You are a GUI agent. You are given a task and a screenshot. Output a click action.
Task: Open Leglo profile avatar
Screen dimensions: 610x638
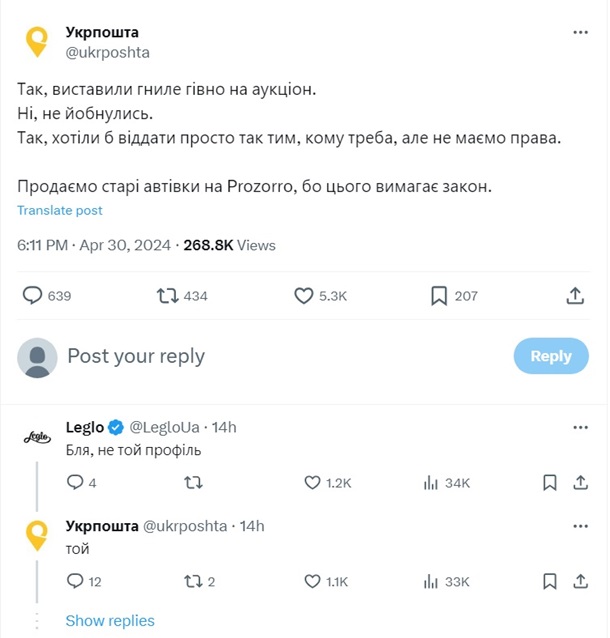(x=37, y=437)
